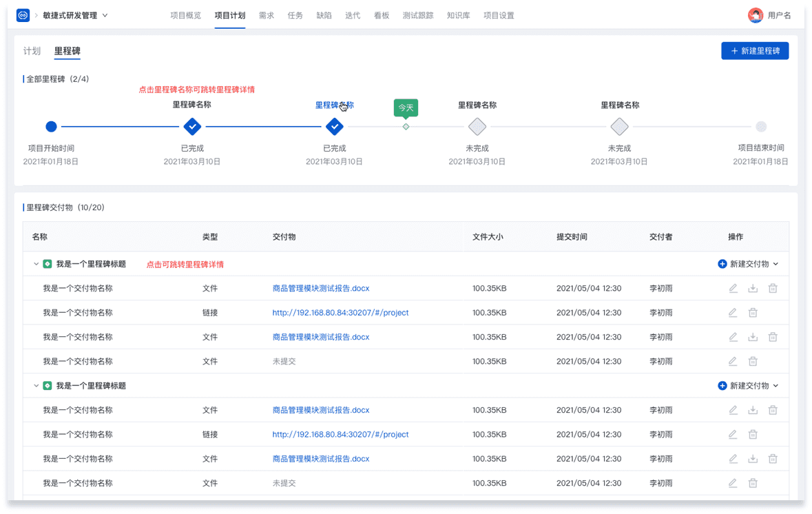The width and height of the screenshot is (812, 514).
Task: Click the 全部里程碑 (2/4) heading
Action: coord(57,79)
